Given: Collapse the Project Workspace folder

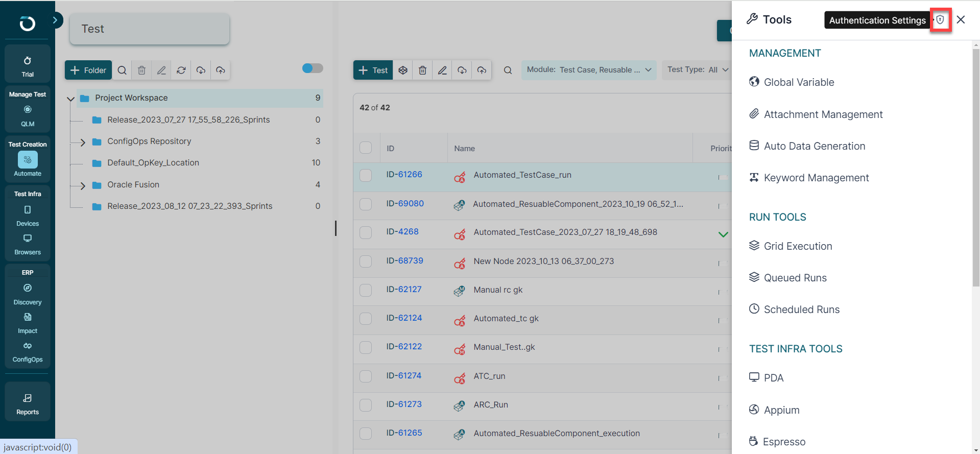Looking at the screenshot, I should click(x=70, y=98).
